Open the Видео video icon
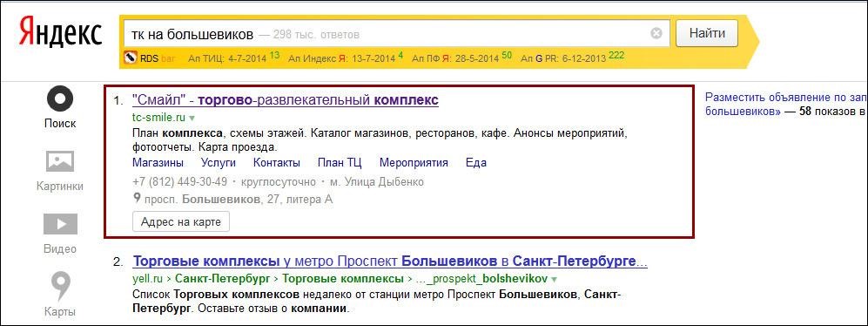868x326 pixels. pos(60,224)
